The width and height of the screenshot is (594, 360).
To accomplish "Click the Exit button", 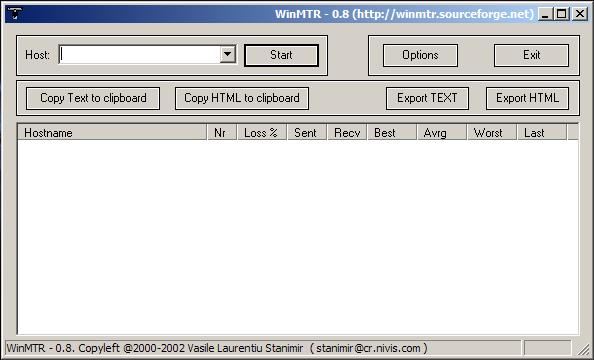I will point(531,55).
